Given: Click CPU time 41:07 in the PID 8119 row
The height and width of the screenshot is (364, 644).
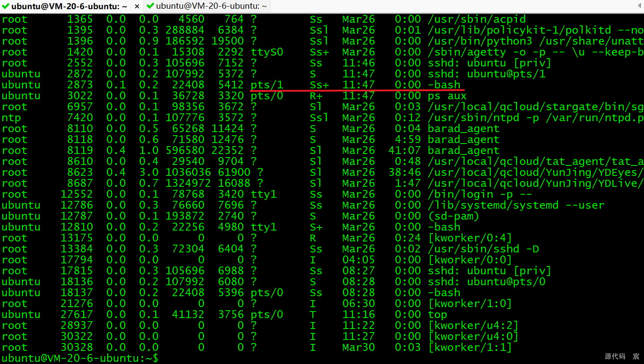Looking at the screenshot, I should coord(405,150).
